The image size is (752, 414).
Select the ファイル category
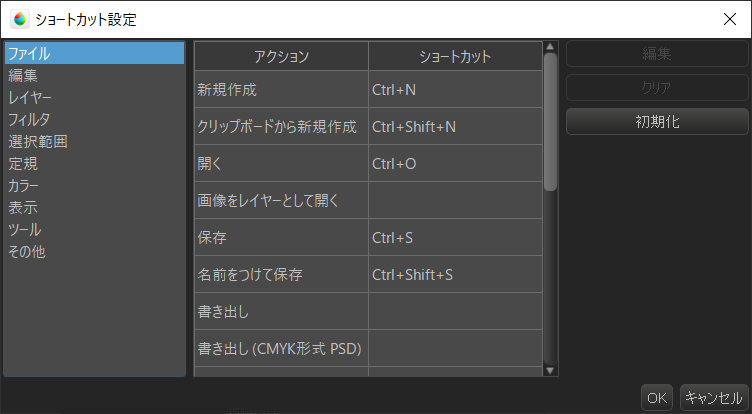[94, 53]
